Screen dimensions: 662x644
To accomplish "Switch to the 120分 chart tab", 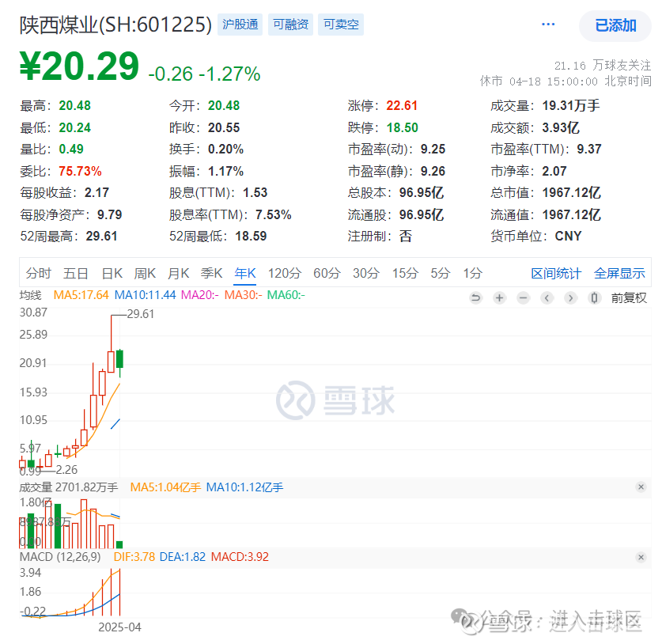I will [285, 273].
